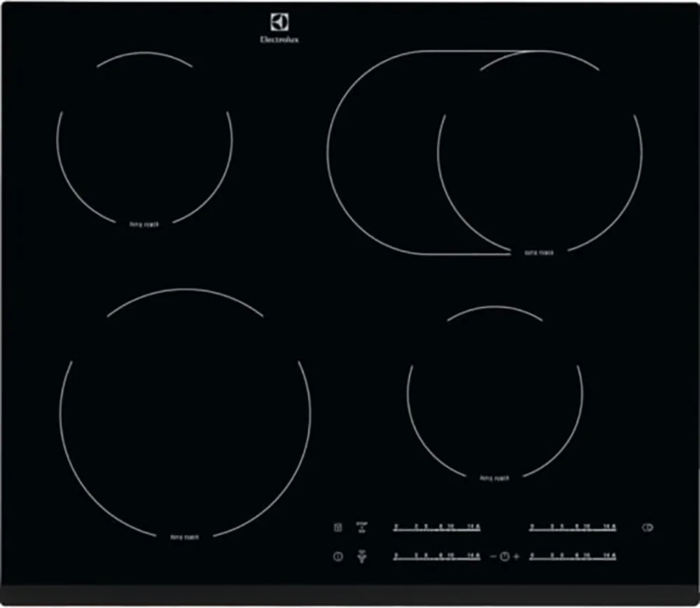Select the large front-left cooking zone
The image size is (700, 608).
tap(185, 413)
